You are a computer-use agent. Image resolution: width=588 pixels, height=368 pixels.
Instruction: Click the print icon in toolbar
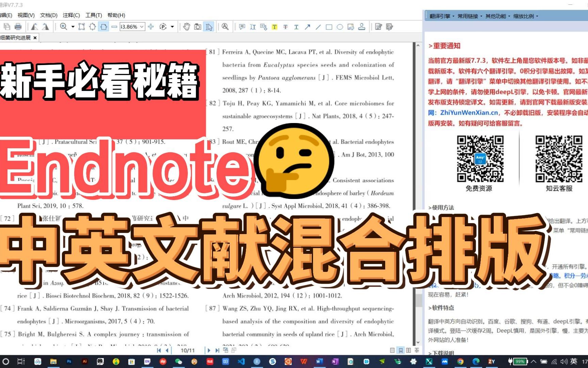click(18, 27)
